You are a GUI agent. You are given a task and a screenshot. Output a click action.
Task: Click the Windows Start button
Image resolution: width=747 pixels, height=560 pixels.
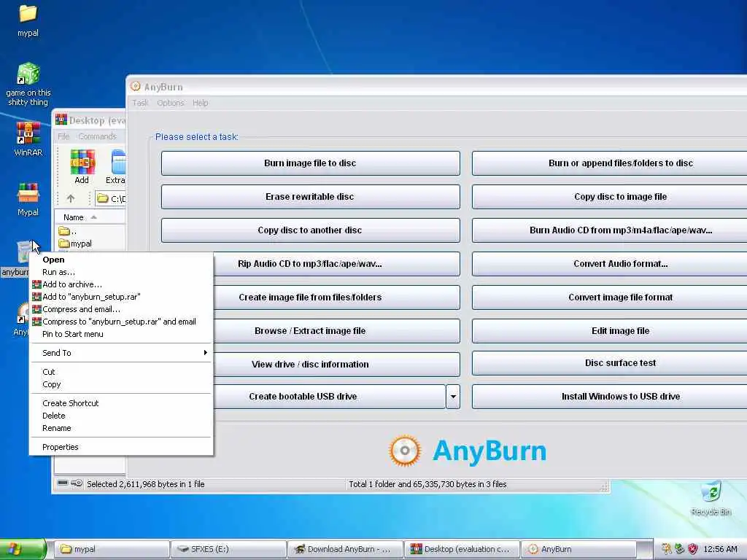pos(23,549)
